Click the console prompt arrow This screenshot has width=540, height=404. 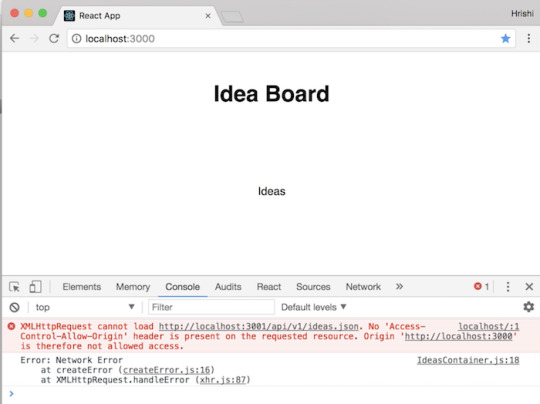pos(11,393)
